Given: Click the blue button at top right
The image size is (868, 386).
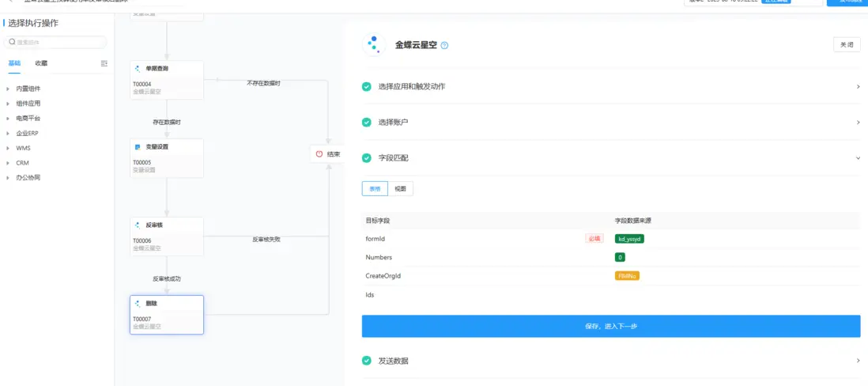Looking at the screenshot, I should (x=847, y=2).
